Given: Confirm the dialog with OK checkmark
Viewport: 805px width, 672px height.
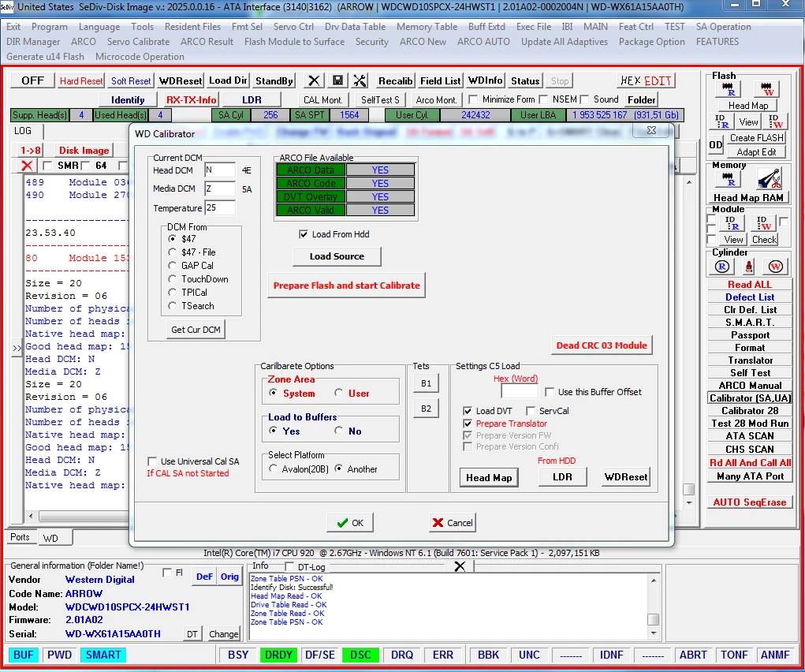Looking at the screenshot, I should point(350,522).
